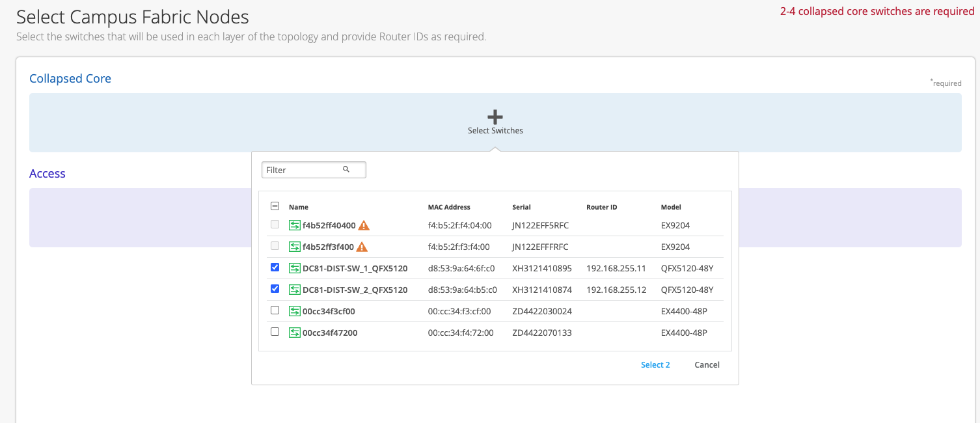The image size is (980, 423).
Task: Click the MAC Address column header
Action: [x=449, y=207]
